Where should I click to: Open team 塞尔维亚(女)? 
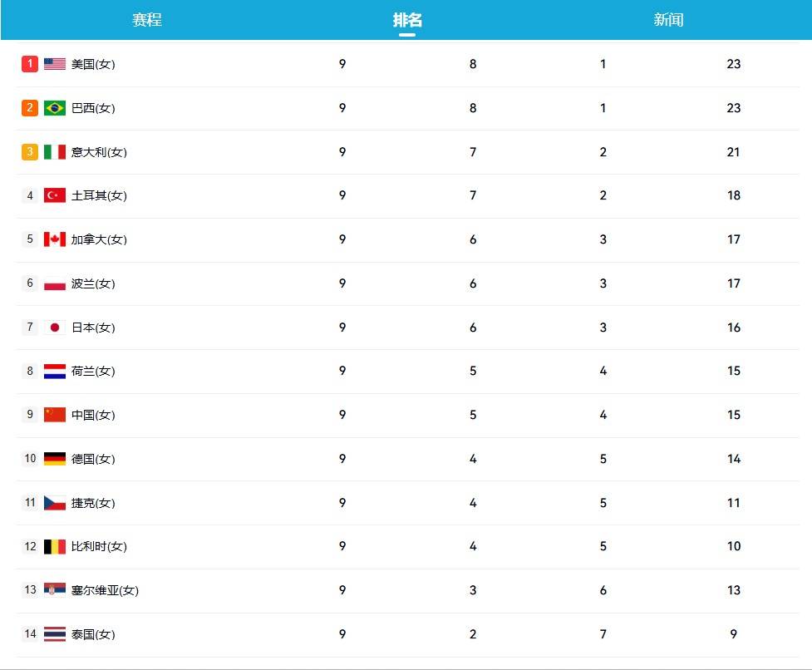coord(105,590)
